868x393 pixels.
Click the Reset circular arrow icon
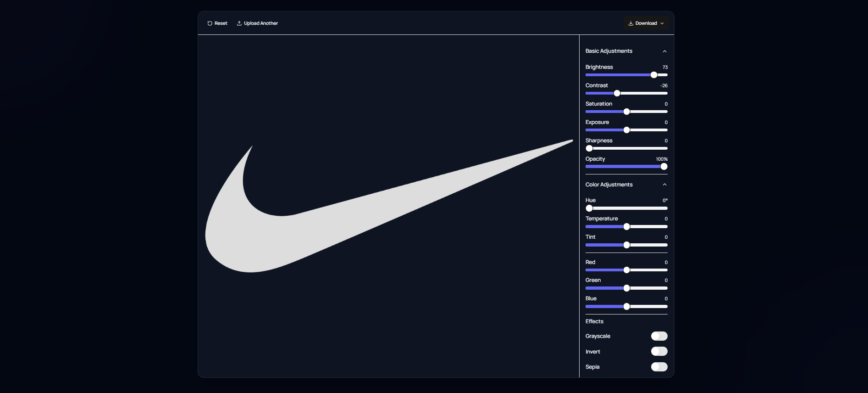click(210, 23)
